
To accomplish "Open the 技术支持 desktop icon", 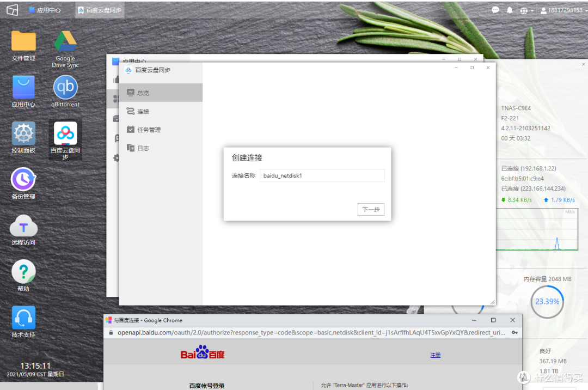I will [23, 322].
